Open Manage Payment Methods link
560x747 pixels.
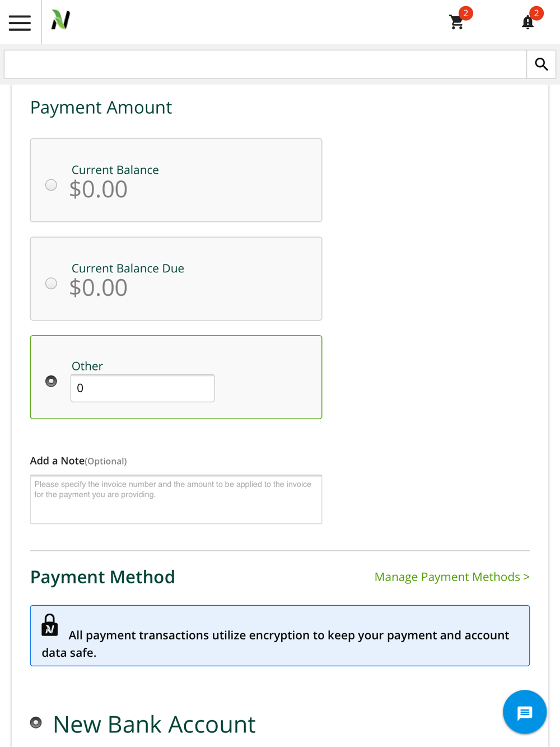(x=452, y=577)
